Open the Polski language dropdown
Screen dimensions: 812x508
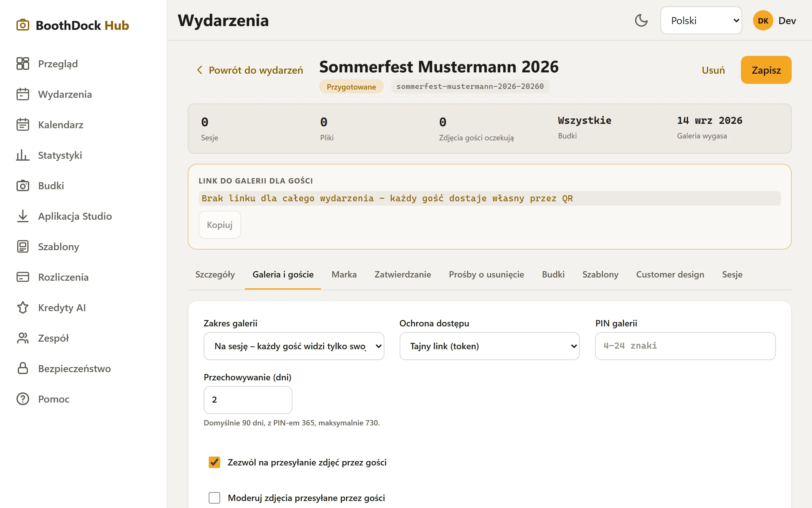[701, 21]
